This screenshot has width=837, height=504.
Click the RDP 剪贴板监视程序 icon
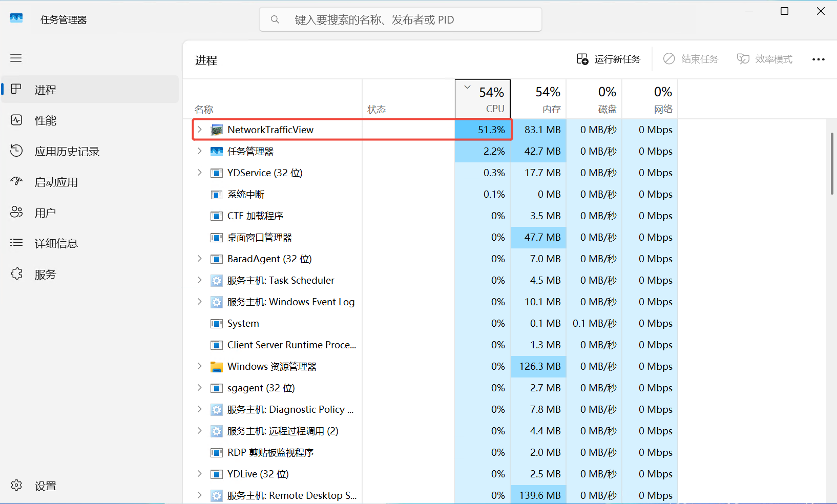click(217, 453)
